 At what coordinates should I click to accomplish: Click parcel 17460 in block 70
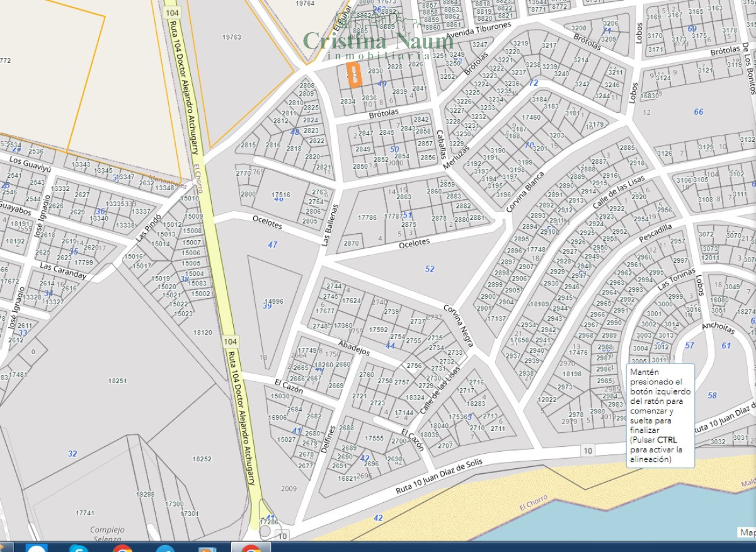pos(531,117)
